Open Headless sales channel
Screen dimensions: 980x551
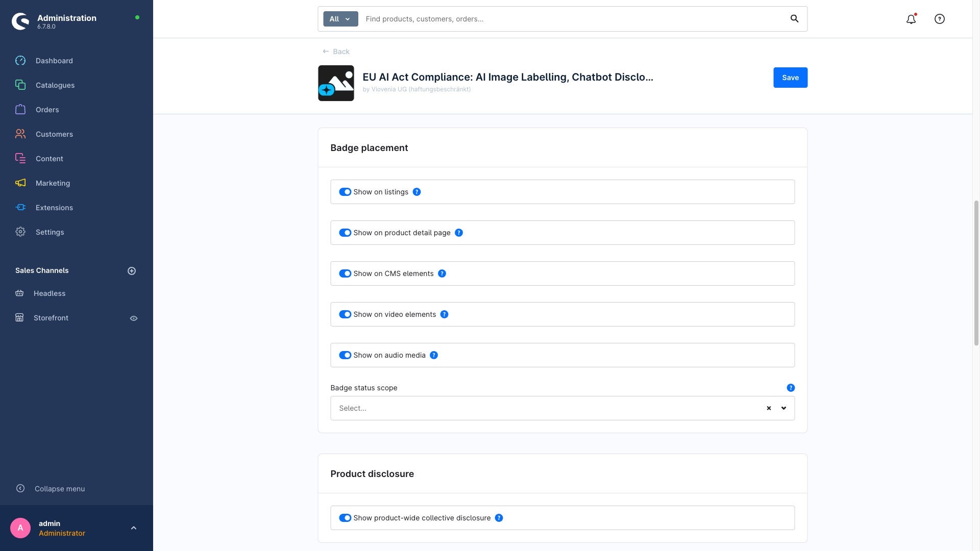click(50, 293)
